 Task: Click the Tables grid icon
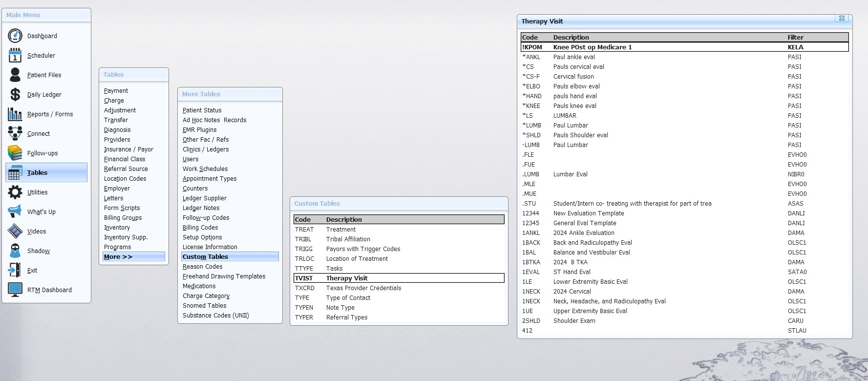pyautogui.click(x=15, y=172)
